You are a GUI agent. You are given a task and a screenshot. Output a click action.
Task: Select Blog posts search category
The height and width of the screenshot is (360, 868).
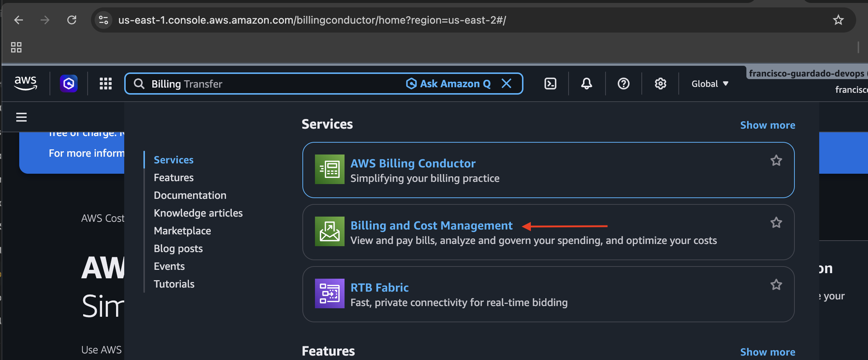click(x=178, y=248)
